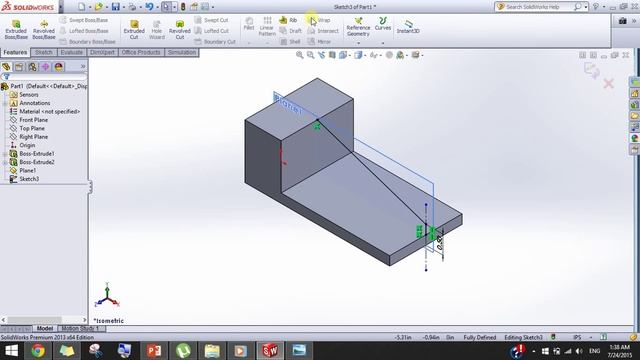640x360 pixels.
Task: Click the Shell feature
Action: coord(290,42)
